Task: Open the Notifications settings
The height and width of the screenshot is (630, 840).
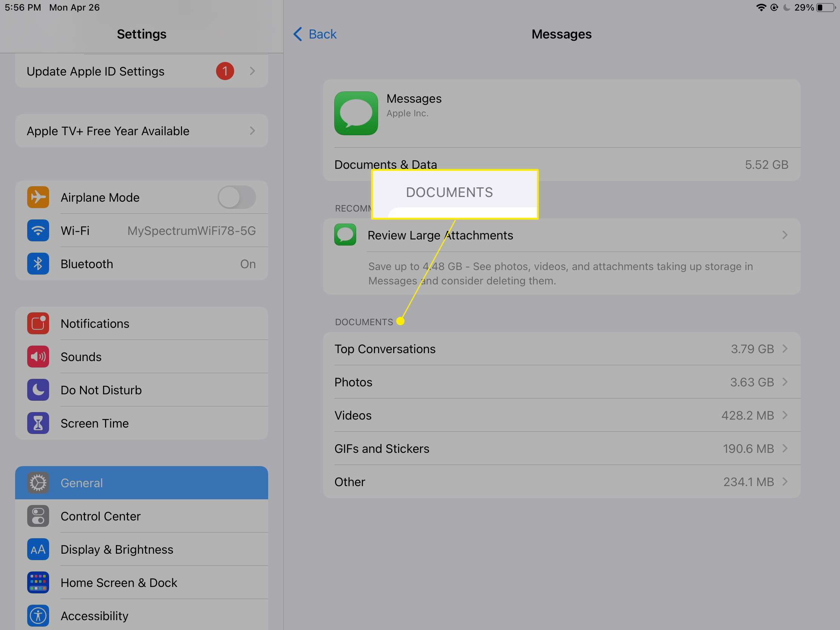Action: [x=142, y=323]
